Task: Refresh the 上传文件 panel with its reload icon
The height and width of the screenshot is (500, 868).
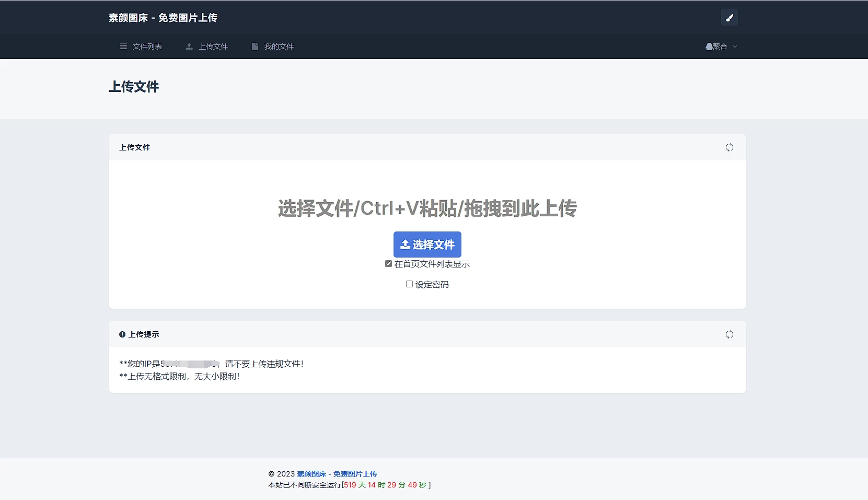Action: (x=730, y=147)
